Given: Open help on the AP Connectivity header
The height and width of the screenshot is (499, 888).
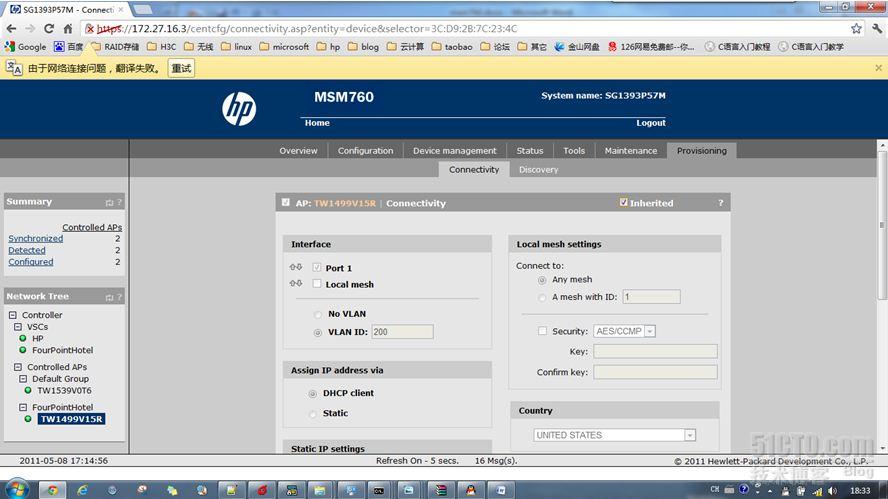Looking at the screenshot, I should point(720,203).
